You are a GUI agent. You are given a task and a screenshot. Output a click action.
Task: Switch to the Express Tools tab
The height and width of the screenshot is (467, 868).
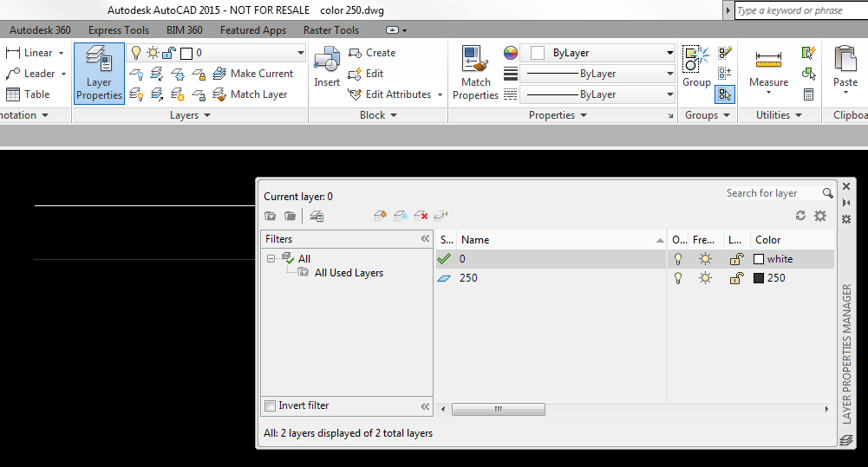(x=119, y=29)
